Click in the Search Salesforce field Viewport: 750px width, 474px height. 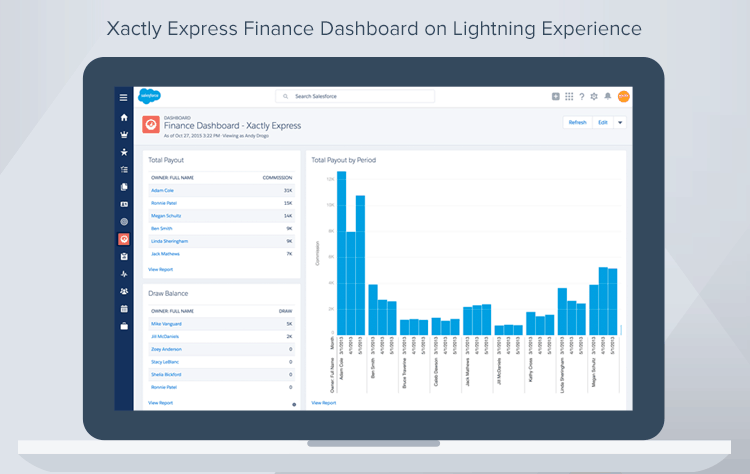pos(360,97)
